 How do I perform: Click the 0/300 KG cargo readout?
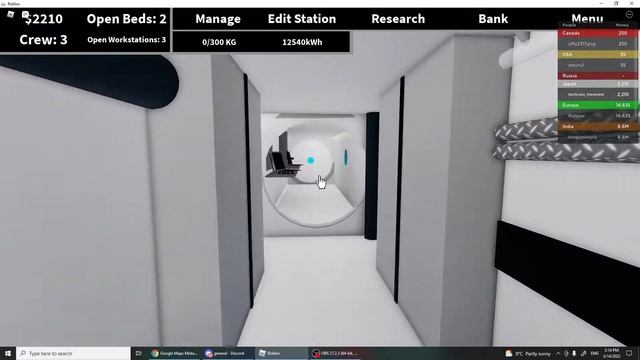coord(219,42)
